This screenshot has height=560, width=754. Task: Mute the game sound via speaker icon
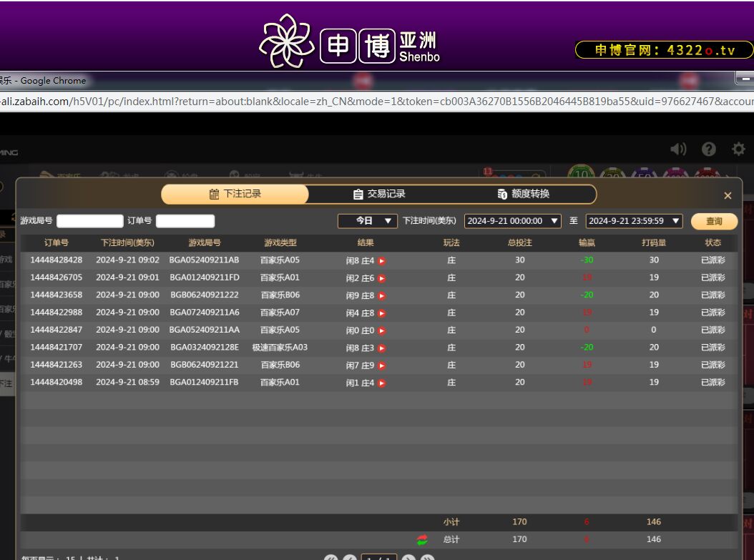[x=677, y=149]
